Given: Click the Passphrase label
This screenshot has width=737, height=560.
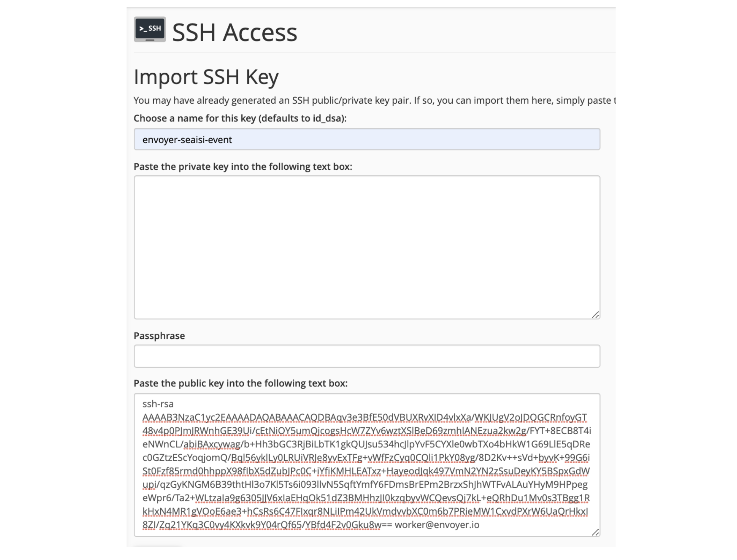Looking at the screenshot, I should point(159,336).
